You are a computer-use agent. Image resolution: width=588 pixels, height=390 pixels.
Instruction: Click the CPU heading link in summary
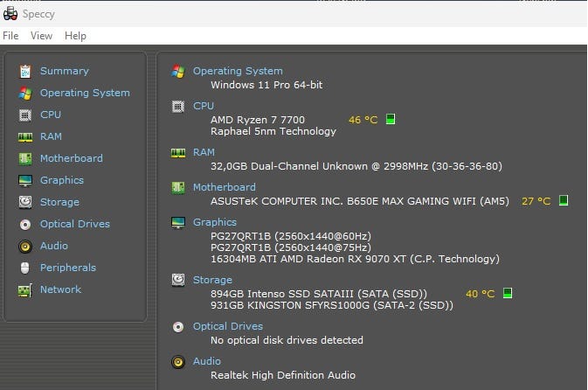(x=204, y=106)
